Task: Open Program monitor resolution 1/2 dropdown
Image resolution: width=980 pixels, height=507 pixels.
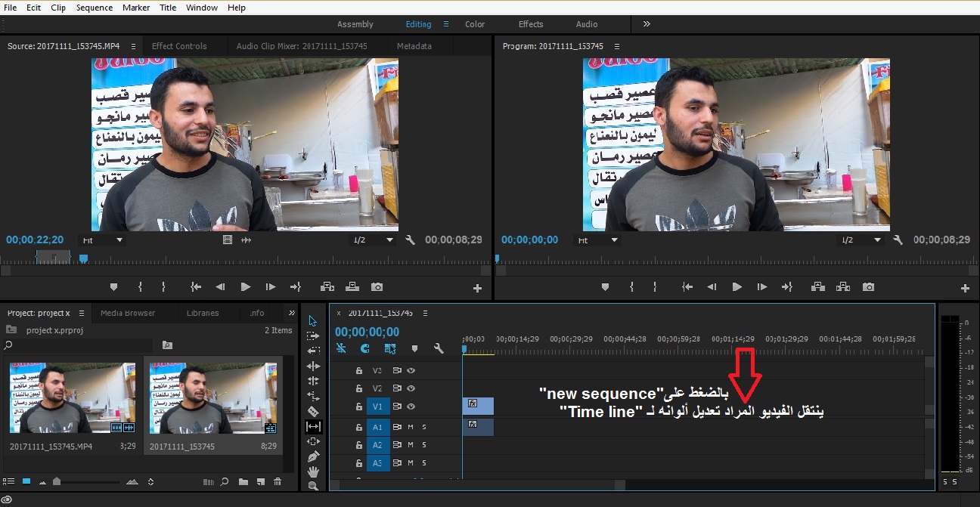Action: [x=862, y=240]
